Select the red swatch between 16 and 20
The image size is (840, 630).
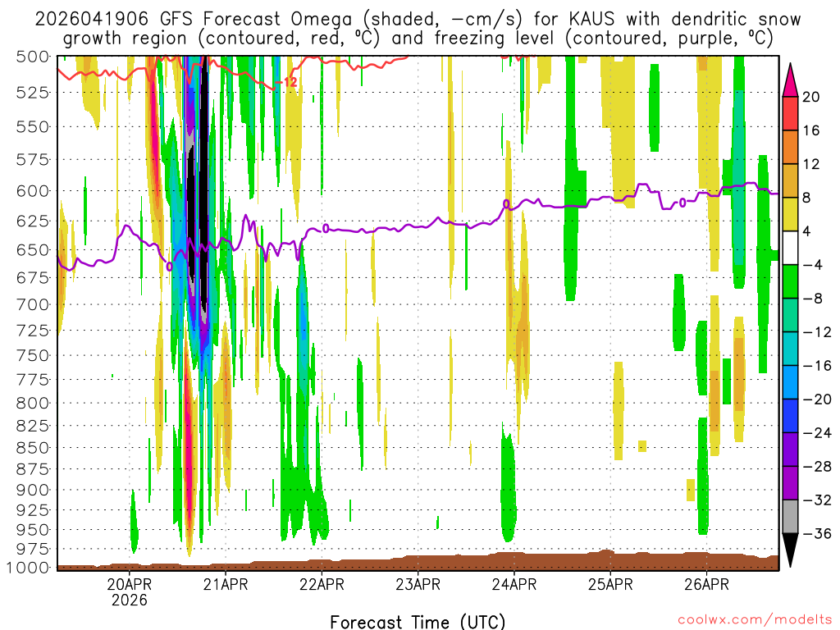[x=791, y=113]
